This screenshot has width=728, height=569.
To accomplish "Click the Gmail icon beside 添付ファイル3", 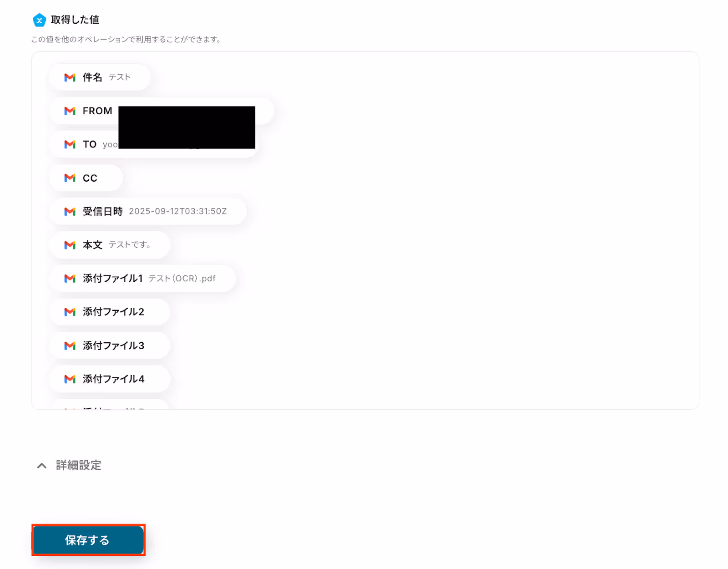I will 70,345.
